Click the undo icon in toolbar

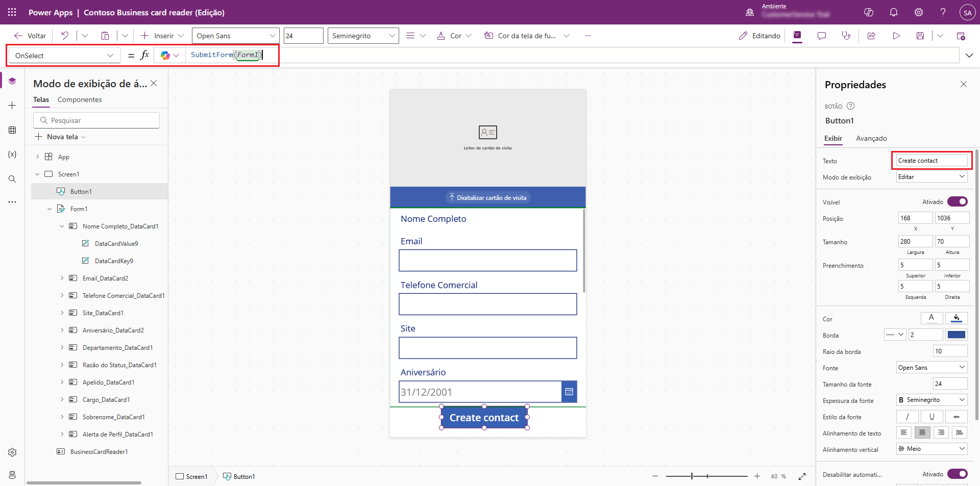coord(65,36)
